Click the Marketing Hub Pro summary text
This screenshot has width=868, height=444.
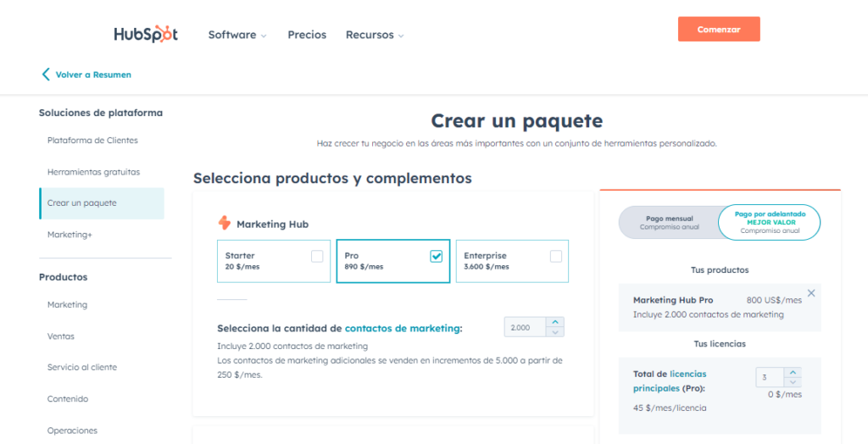point(673,300)
